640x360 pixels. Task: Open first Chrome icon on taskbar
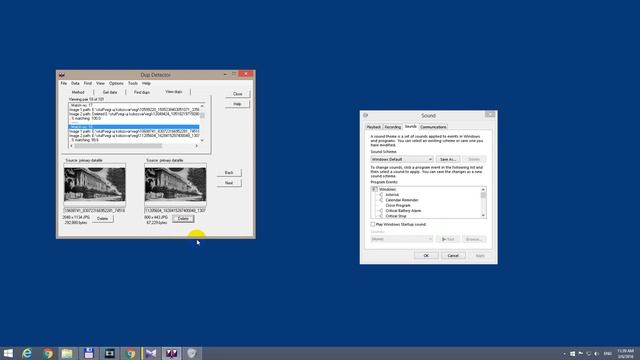pos(48,353)
